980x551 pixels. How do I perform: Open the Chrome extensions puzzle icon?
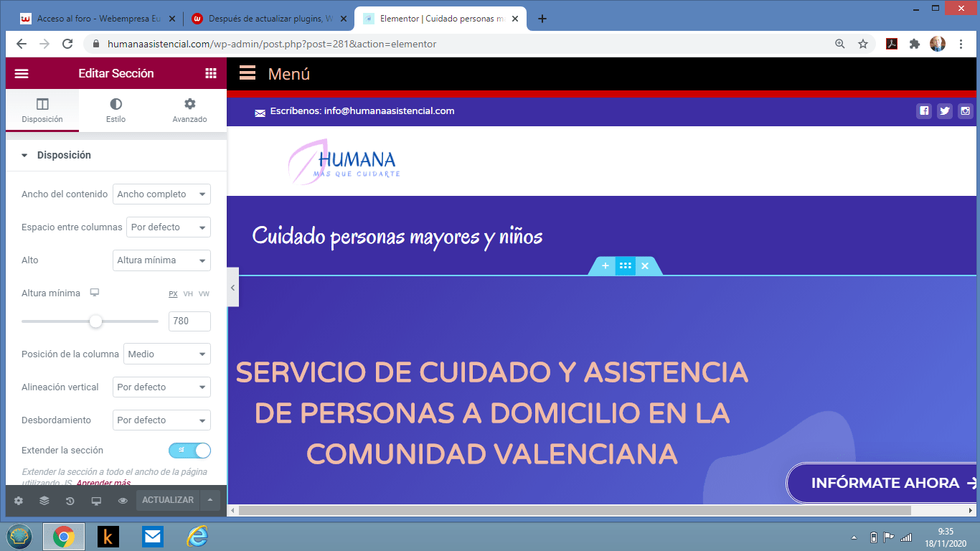point(915,44)
